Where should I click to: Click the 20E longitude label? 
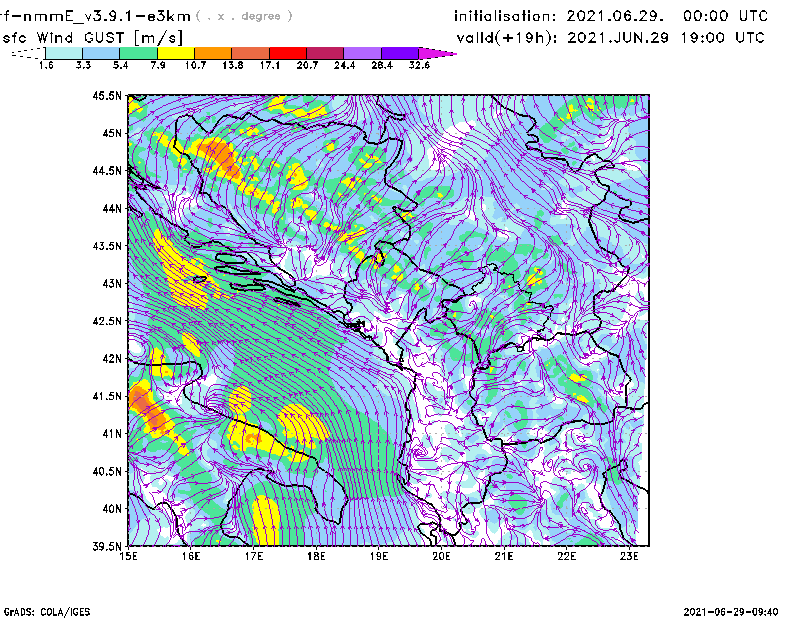pyautogui.click(x=441, y=556)
